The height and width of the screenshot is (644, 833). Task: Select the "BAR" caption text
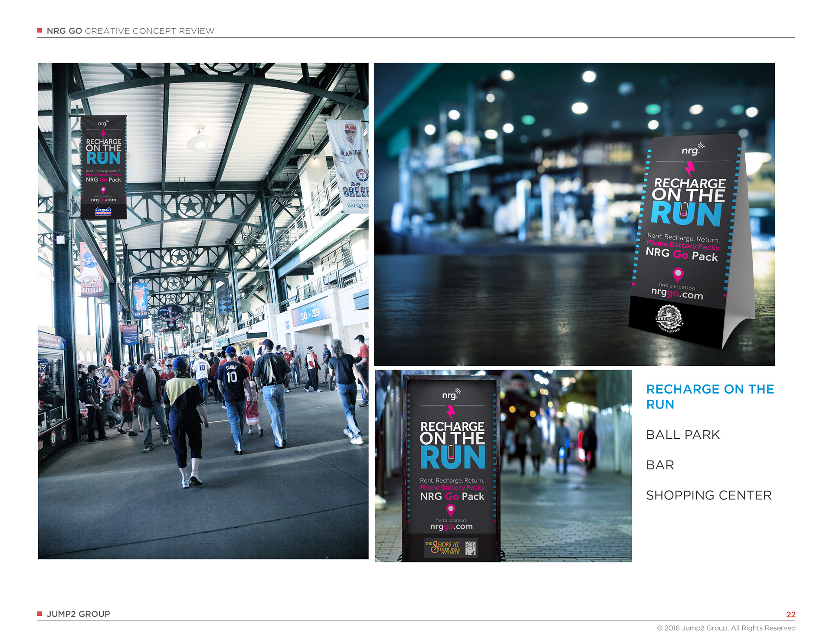point(660,465)
